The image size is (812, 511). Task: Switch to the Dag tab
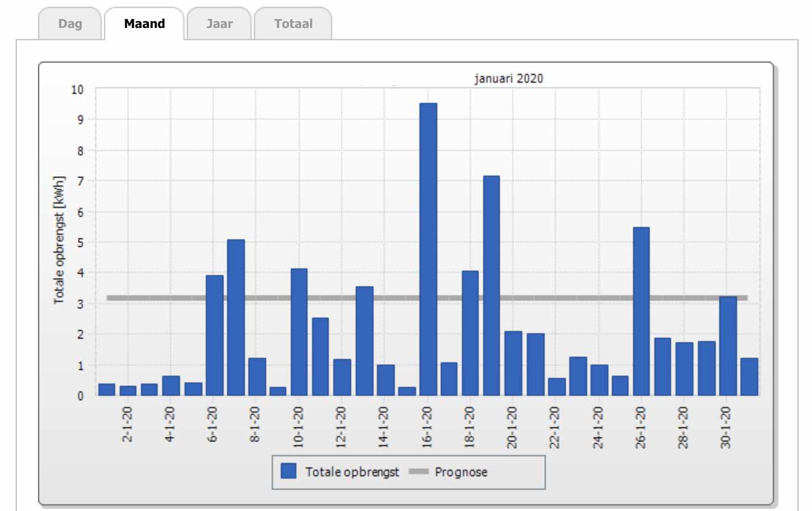[70, 24]
